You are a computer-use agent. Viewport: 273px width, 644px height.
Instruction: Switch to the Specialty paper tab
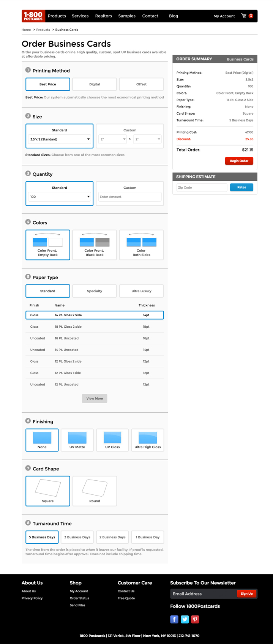pos(95,291)
